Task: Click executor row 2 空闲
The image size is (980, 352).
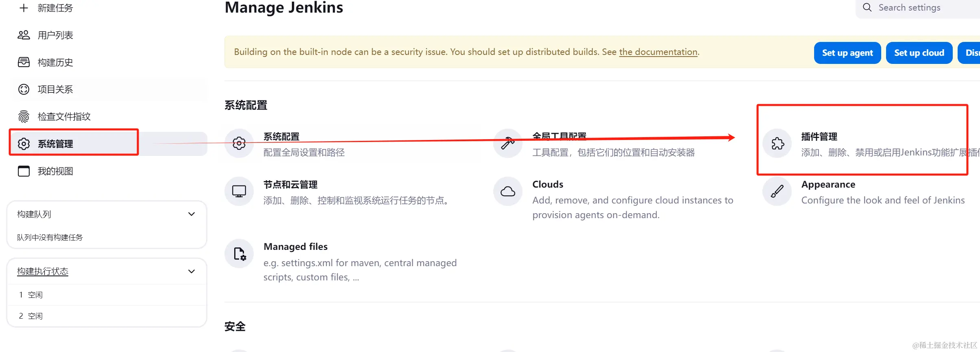Action: tap(107, 316)
